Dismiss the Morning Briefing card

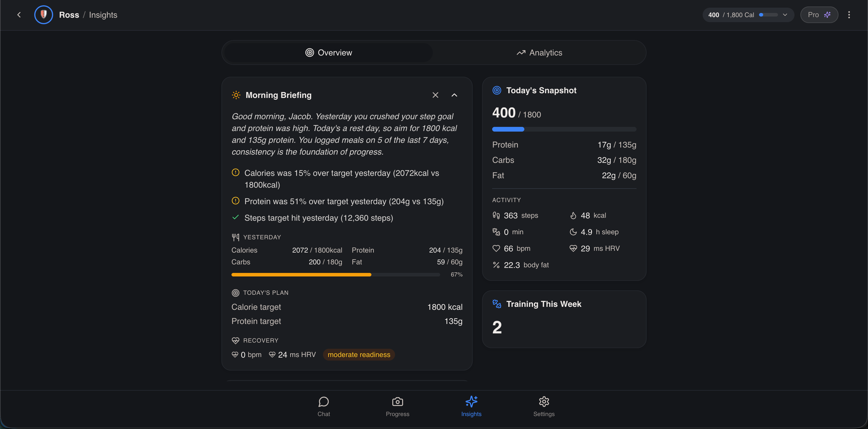pos(435,95)
